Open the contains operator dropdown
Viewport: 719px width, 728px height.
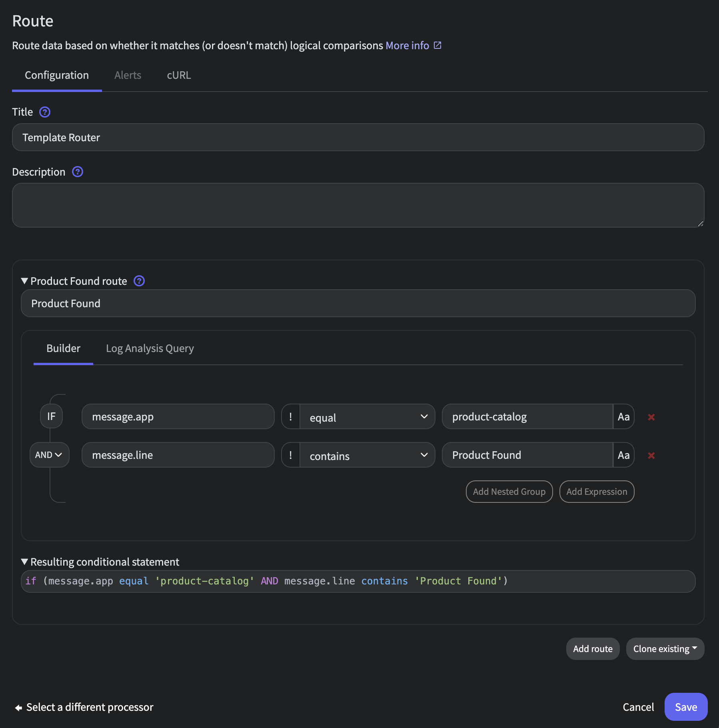coord(367,455)
